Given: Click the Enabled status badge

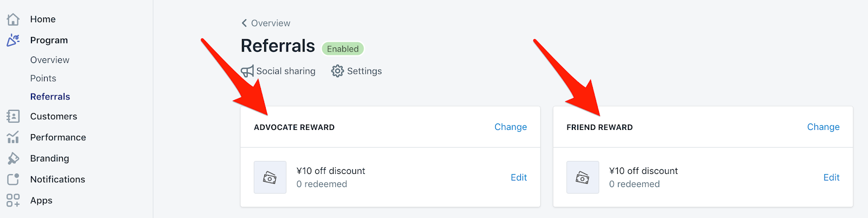Looking at the screenshot, I should pyautogui.click(x=342, y=49).
